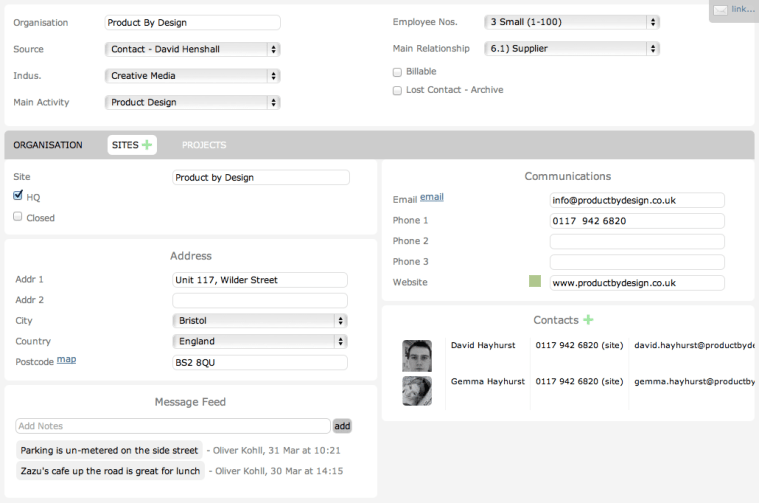Click the green plus on Sites tab

(147, 145)
